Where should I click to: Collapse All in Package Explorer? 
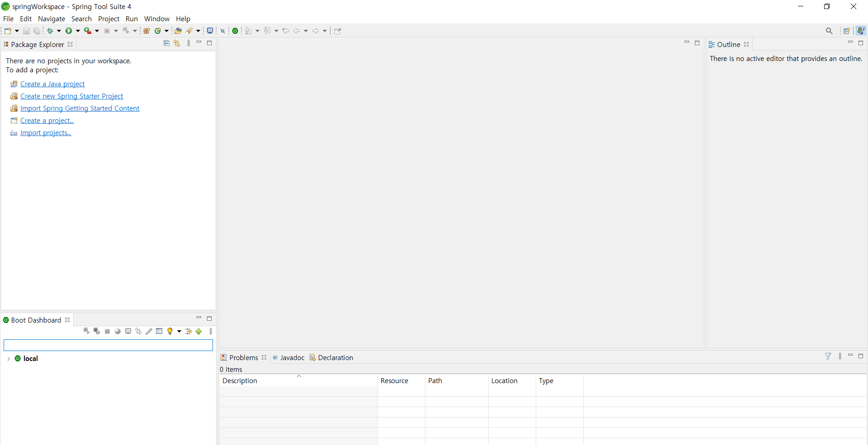(x=166, y=43)
